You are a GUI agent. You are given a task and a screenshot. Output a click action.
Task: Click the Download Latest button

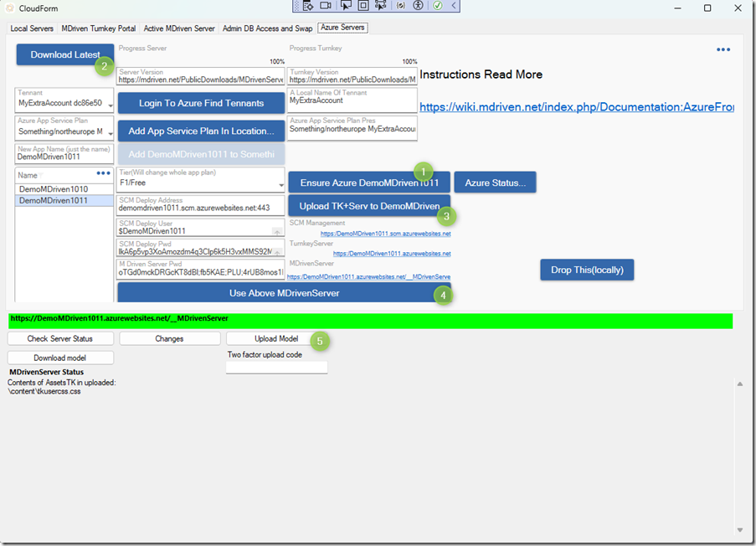point(65,54)
